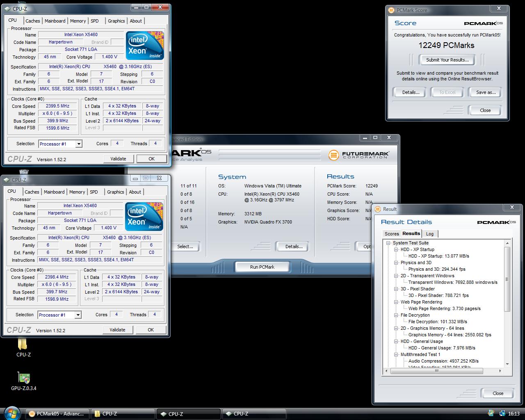The image size is (525, 420).
Task: Click the Intel Xeon logo in upper CPU-Z window
Action: point(145,45)
